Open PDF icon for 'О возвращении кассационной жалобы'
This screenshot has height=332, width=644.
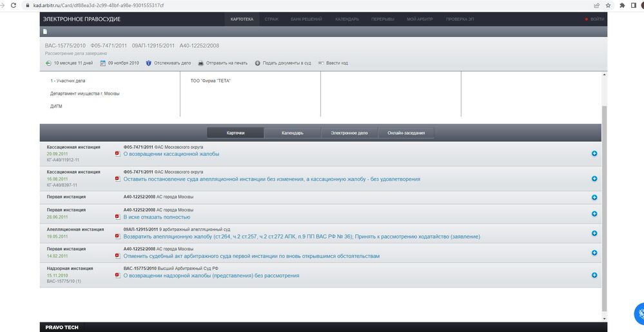117,154
